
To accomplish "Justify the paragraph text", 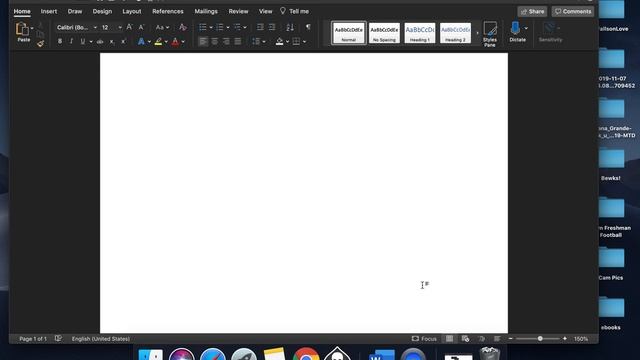I will tap(238, 42).
